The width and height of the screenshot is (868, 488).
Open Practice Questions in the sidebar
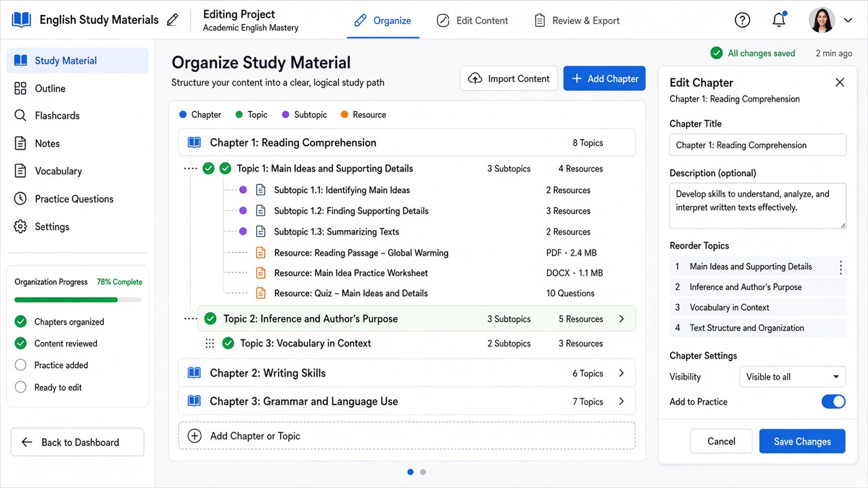point(77,199)
